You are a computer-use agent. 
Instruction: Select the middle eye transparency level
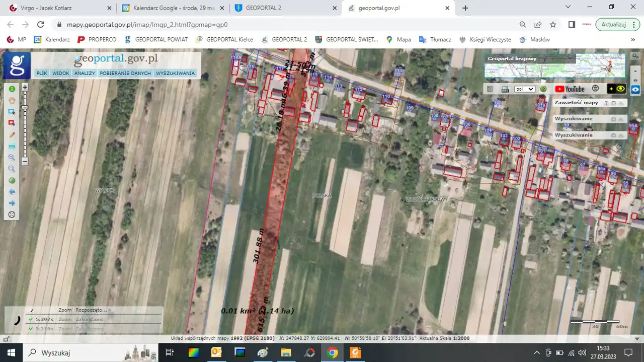(635, 81)
